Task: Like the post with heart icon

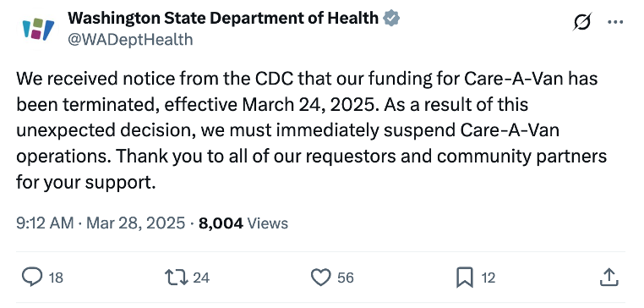Action: pyautogui.click(x=321, y=278)
